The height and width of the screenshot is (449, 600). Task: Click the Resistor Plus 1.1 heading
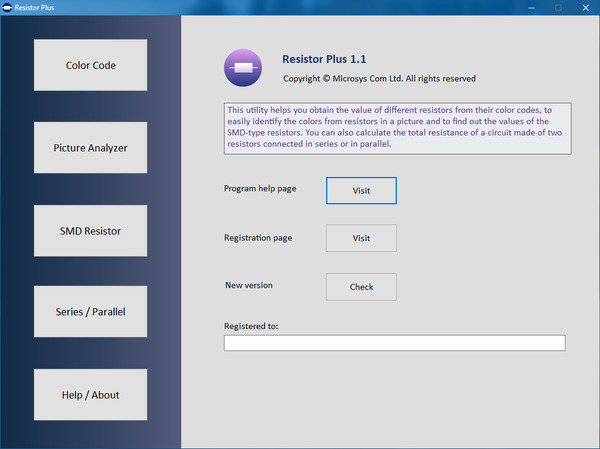[x=324, y=59]
